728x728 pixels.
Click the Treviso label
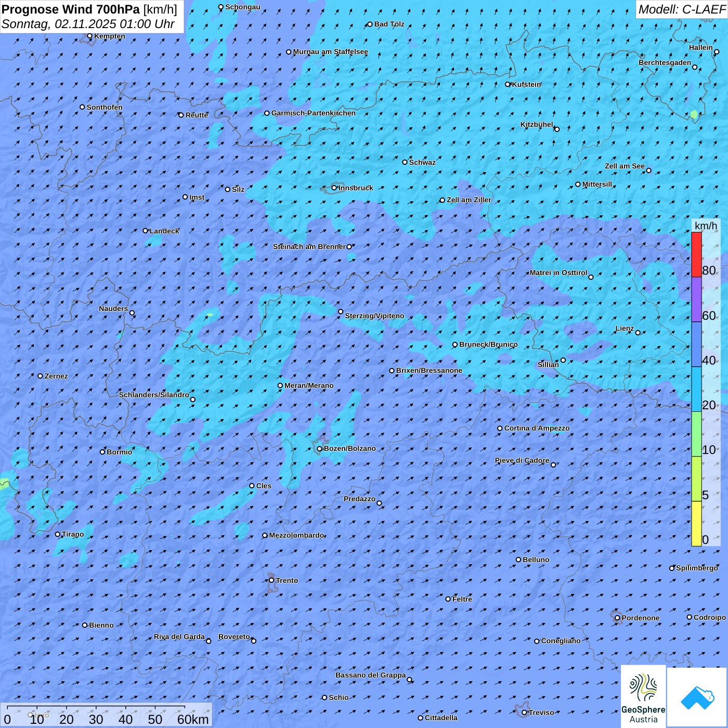(x=541, y=712)
